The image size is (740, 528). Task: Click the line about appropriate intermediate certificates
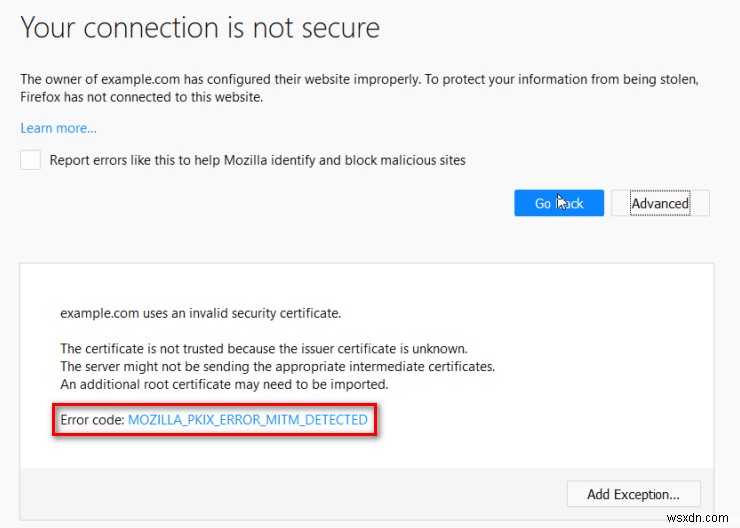pyautogui.click(x=278, y=367)
